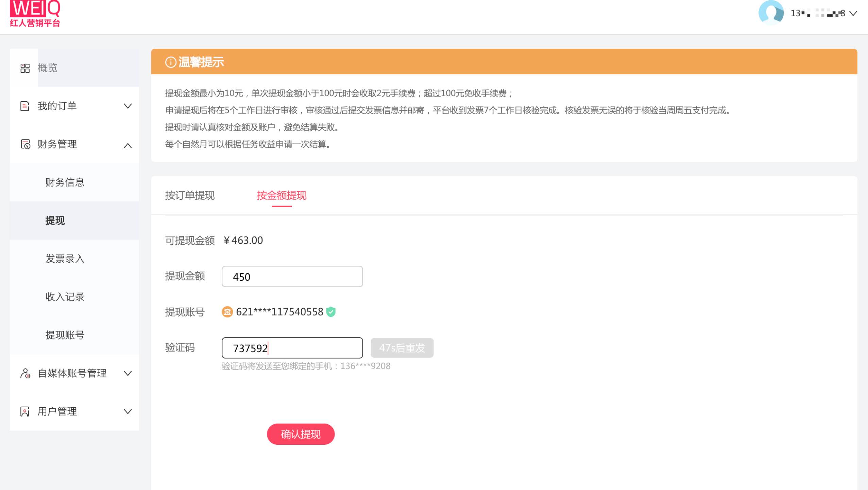Open the account dropdown arrow at top right

click(x=853, y=14)
